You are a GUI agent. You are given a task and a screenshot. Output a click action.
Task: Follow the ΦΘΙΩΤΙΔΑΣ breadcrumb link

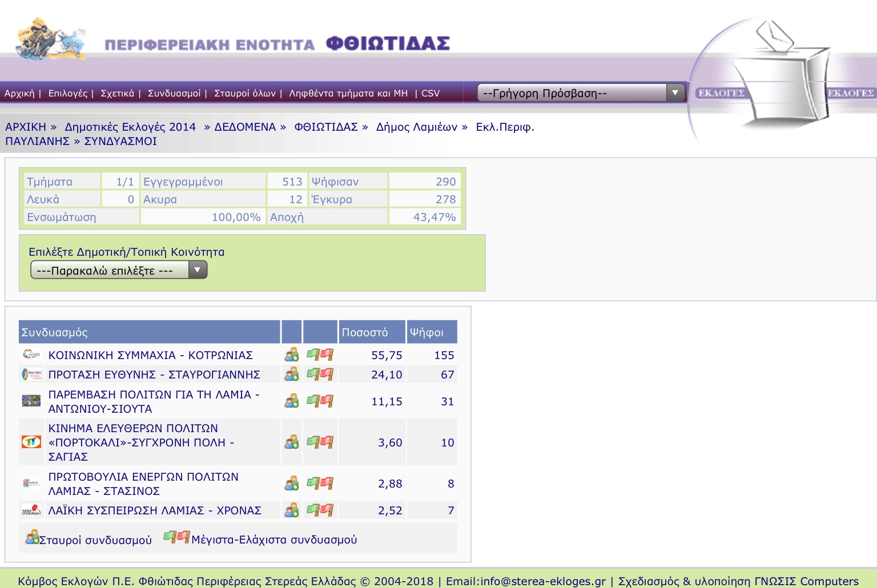click(x=326, y=127)
